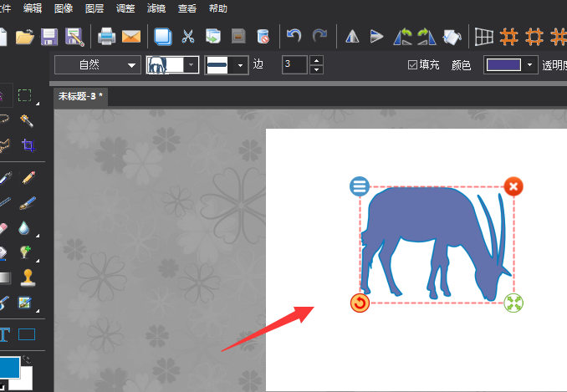Open the 图层 menu

tap(94, 8)
